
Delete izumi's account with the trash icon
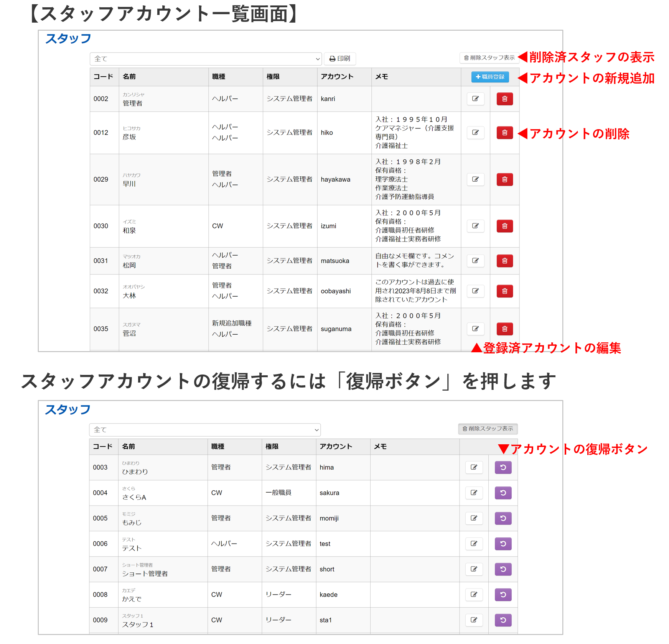point(504,226)
